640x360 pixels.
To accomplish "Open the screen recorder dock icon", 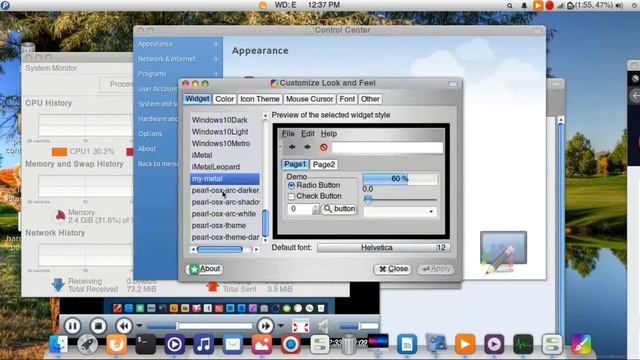I will [291, 345].
